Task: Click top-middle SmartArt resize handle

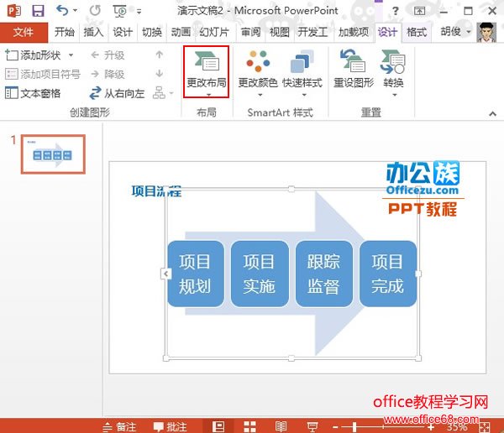Action: tap(291, 189)
